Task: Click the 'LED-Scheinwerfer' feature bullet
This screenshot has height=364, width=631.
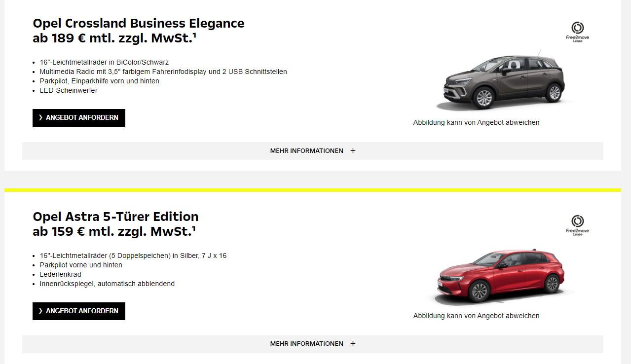Action: pyautogui.click(x=69, y=90)
